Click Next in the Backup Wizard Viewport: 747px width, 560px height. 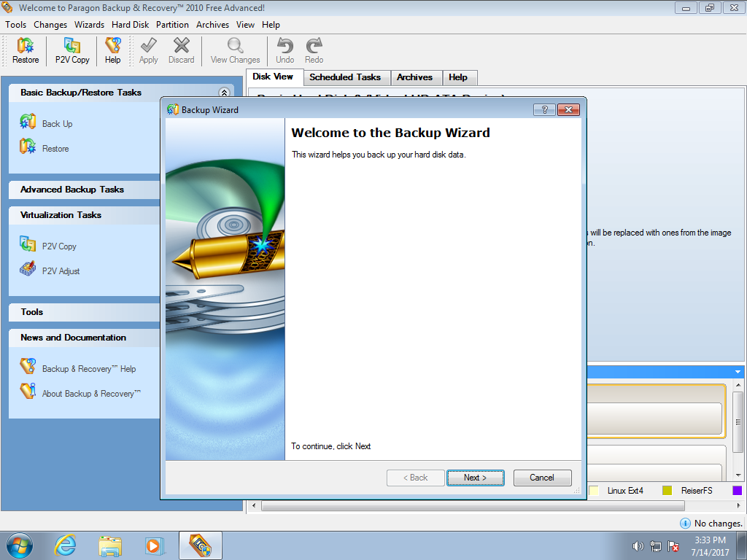tap(475, 478)
